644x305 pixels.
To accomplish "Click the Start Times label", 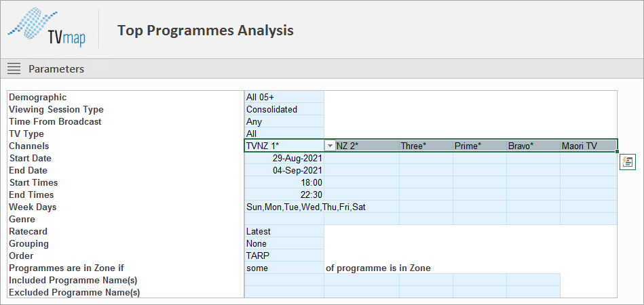I will coord(33,182).
